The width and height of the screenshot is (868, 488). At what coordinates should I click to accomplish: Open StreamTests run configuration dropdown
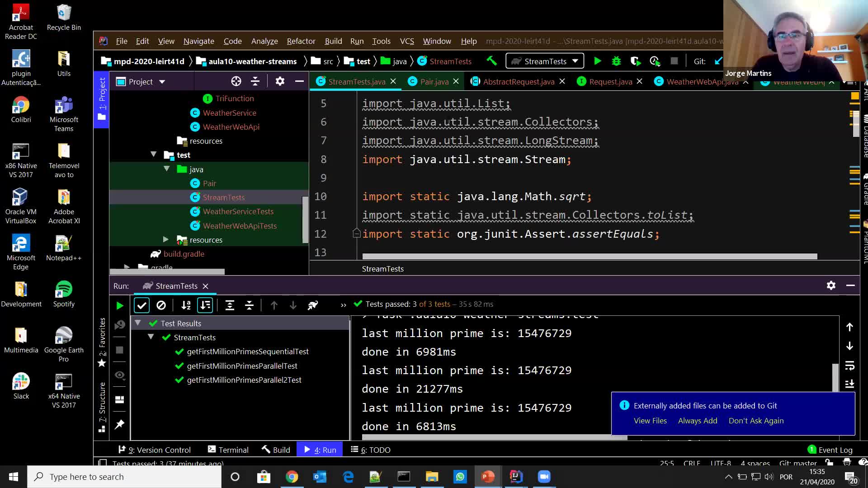(x=544, y=61)
